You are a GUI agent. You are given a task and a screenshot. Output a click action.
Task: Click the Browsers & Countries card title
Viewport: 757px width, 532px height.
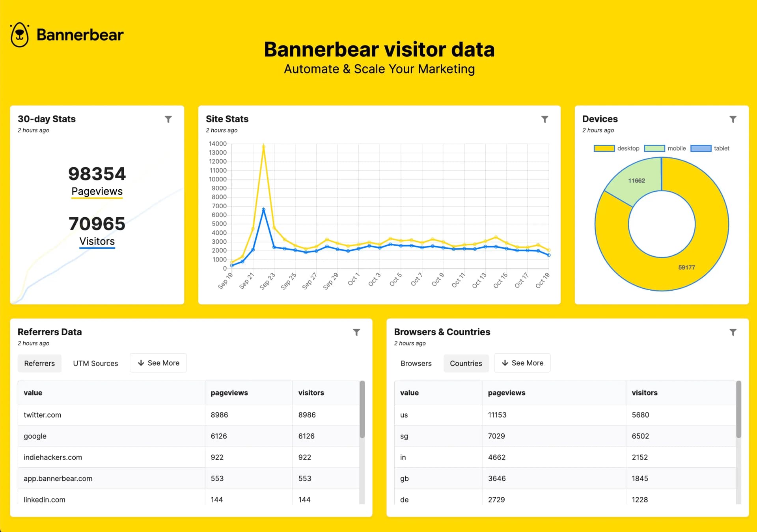(442, 332)
